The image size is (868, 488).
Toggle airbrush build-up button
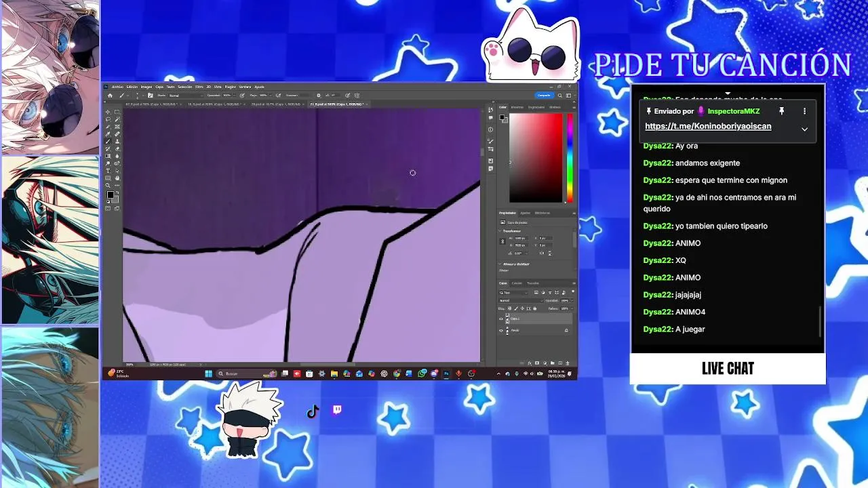[x=278, y=96]
